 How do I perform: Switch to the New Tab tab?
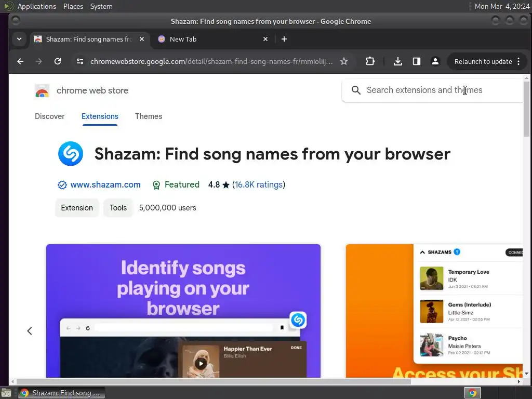(x=212, y=39)
